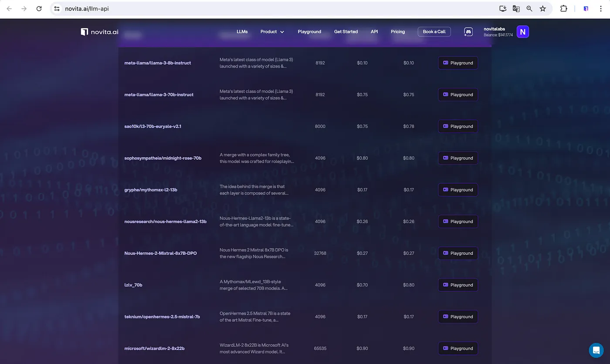Click the midnight-rose-70b description text
610x364 pixels.
coord(257,158)
